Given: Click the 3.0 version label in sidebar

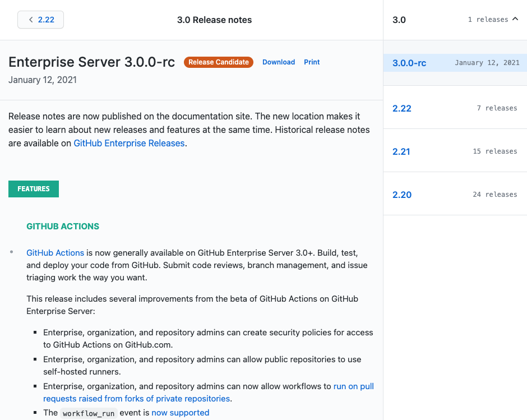Looking at the screenshot, I should [x=399, y=20].
